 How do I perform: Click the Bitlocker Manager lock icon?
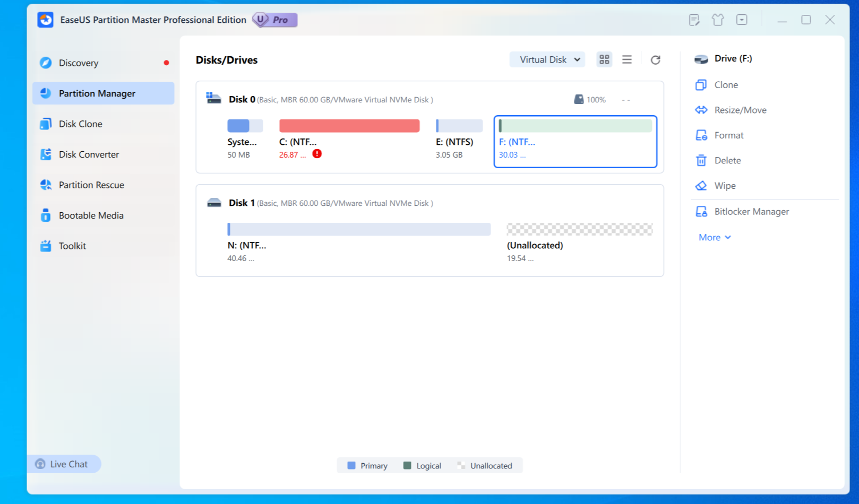[701, 212]
